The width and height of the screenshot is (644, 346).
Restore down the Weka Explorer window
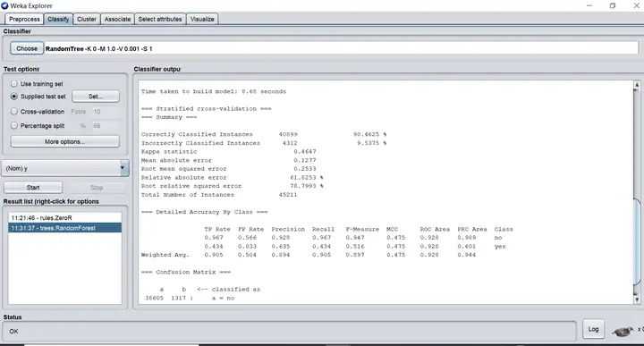point(613,5)
